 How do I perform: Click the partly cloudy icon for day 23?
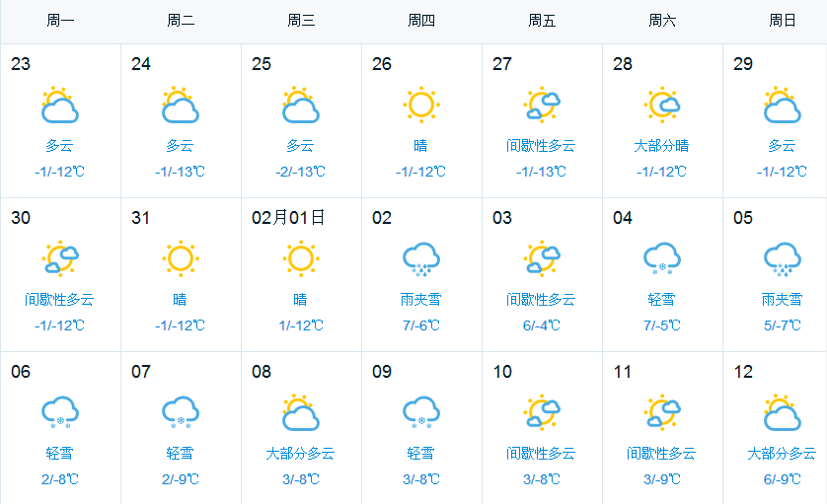click(60, 105)
